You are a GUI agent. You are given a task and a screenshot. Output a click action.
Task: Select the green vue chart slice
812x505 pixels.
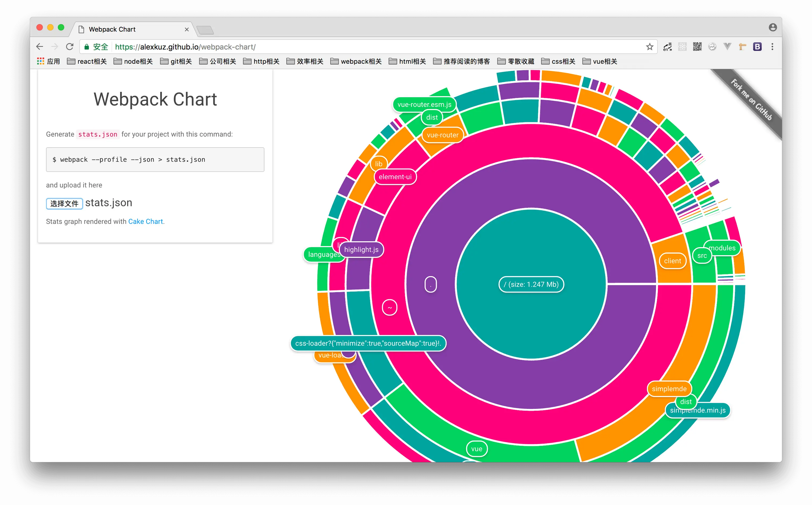coord(477,449)
